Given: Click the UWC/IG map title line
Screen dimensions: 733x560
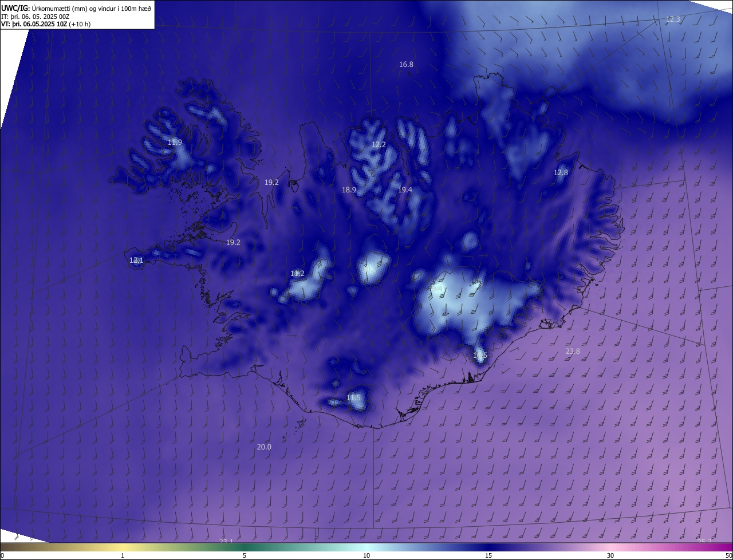Looking at the screenshot, I should (76, 7).
